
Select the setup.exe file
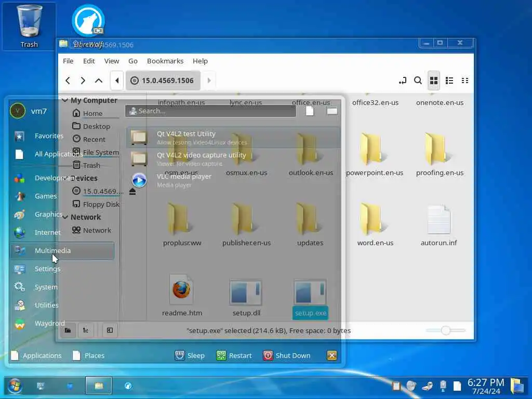(x=311, y=299)
